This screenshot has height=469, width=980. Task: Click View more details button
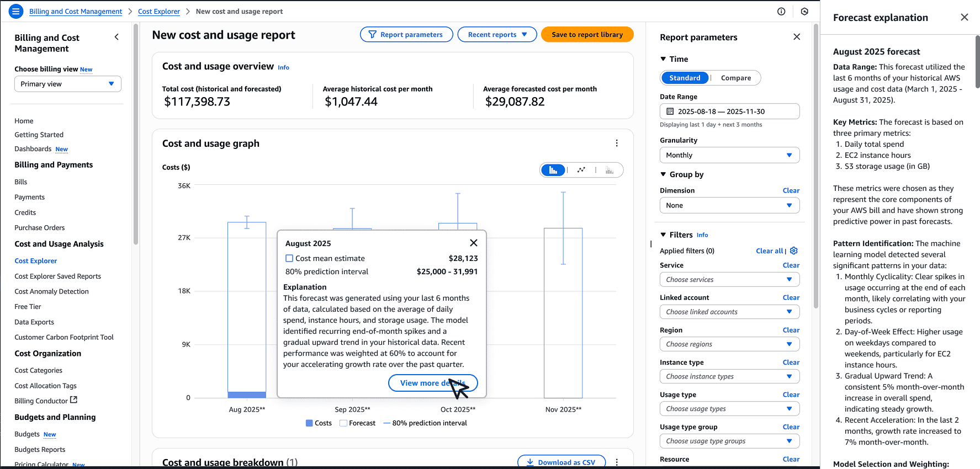click(433, 383)
